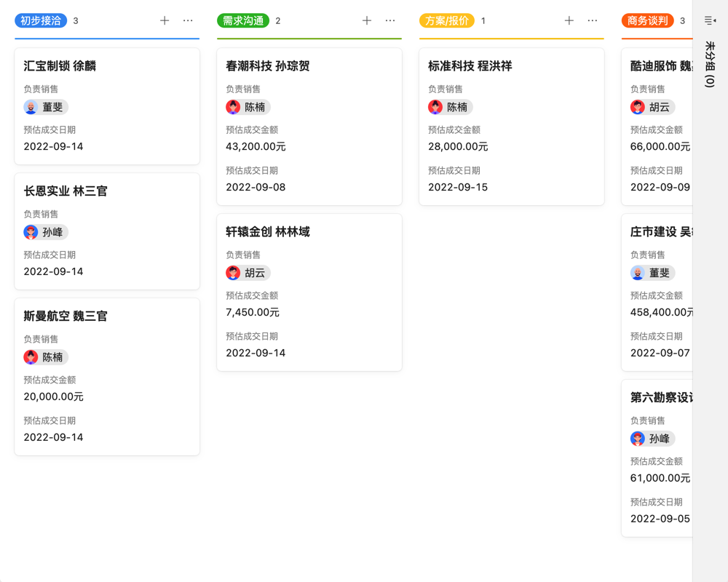
Task: Open the 需求沟通 column's more options menu
Action: click(x=390, y=21)
